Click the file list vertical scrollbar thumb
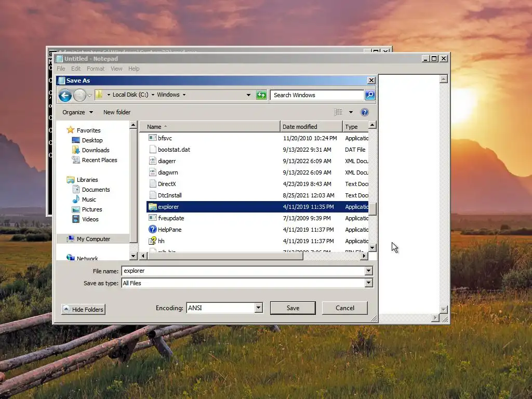This screenshot has height=399, width=532. [x=373, y=209]
